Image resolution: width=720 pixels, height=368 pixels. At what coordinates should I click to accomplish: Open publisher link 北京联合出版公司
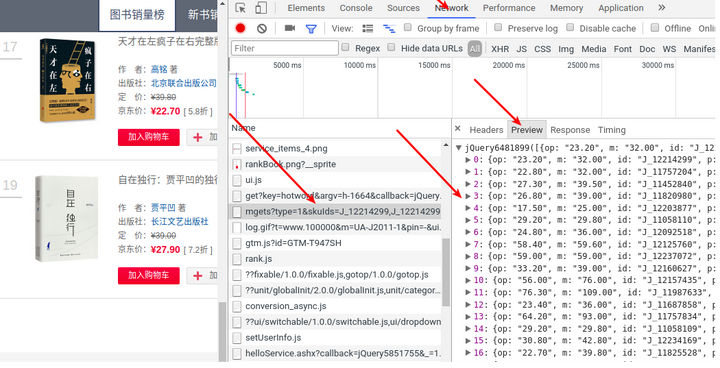184,83
